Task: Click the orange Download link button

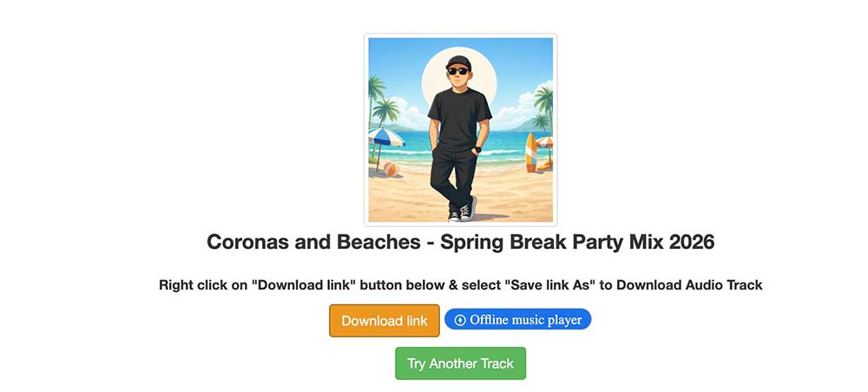Action: tap(384, 321)
